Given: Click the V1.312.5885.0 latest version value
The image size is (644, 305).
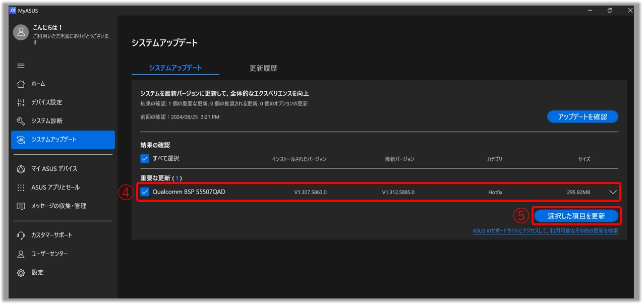Looking at the screenshot, I should click(398, 193).
